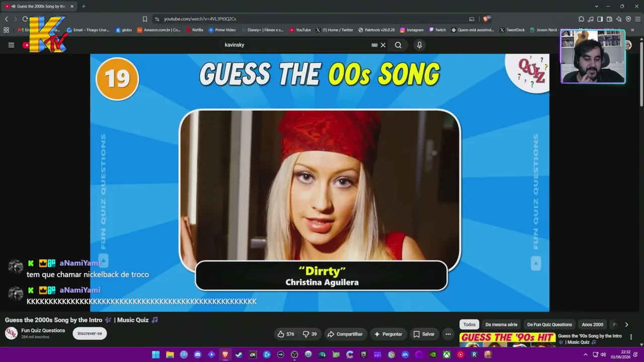
Task: Toggle the browser sidebar panel
Action: (600, 19)
